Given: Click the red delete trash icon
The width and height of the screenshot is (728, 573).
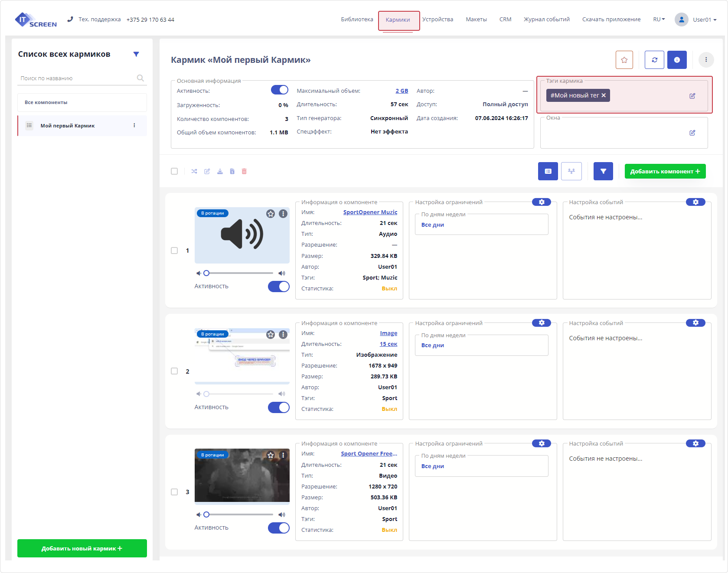Looking at the screenshot, I should tap(244, 172).
